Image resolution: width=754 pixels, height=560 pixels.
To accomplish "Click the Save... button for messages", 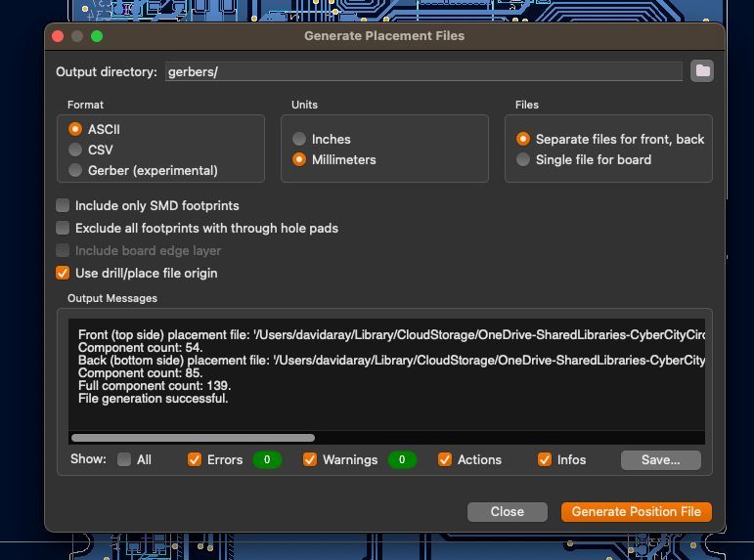I will click(x=661, y=460).
